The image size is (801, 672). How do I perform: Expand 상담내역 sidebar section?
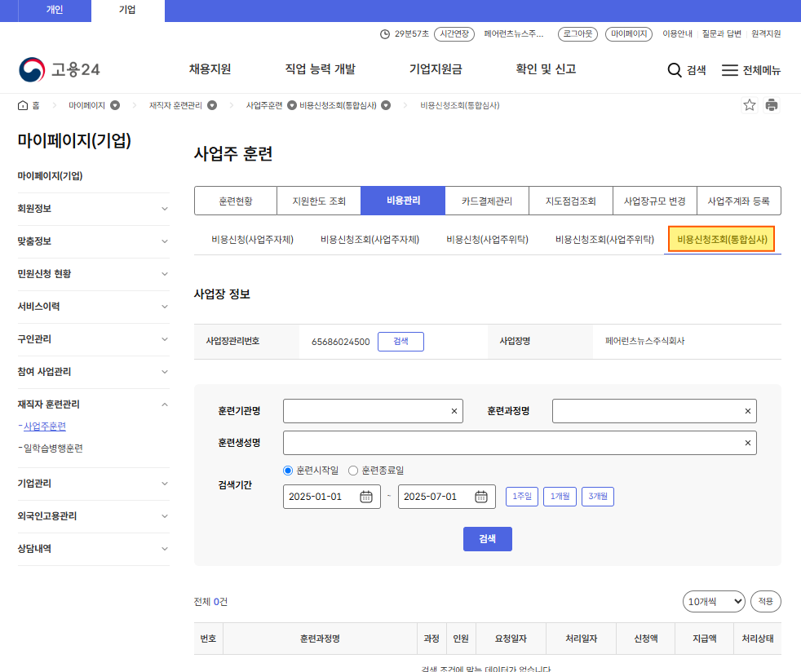pyautogui.click(x=93, y=549)
